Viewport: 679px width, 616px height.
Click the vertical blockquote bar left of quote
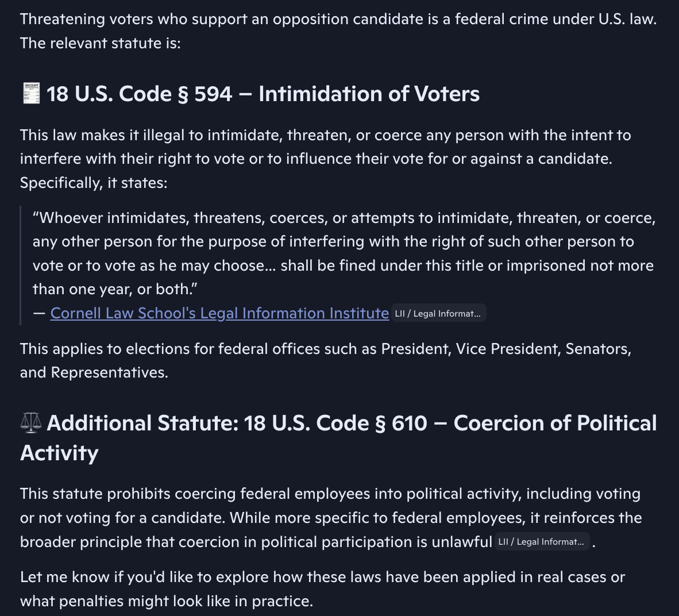(21, 265)
